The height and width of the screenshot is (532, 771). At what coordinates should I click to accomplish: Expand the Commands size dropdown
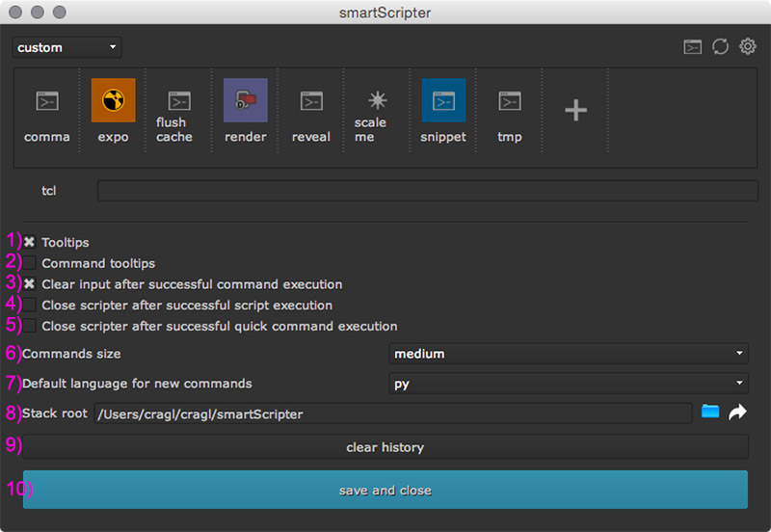tap(569, 354)
